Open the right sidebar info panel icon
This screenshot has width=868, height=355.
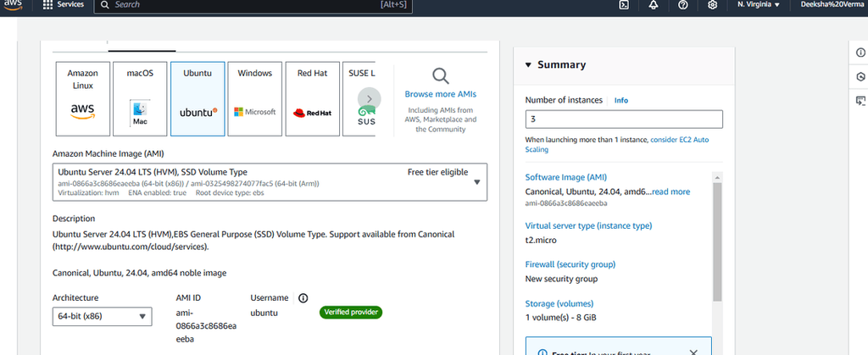pos(860,53)
